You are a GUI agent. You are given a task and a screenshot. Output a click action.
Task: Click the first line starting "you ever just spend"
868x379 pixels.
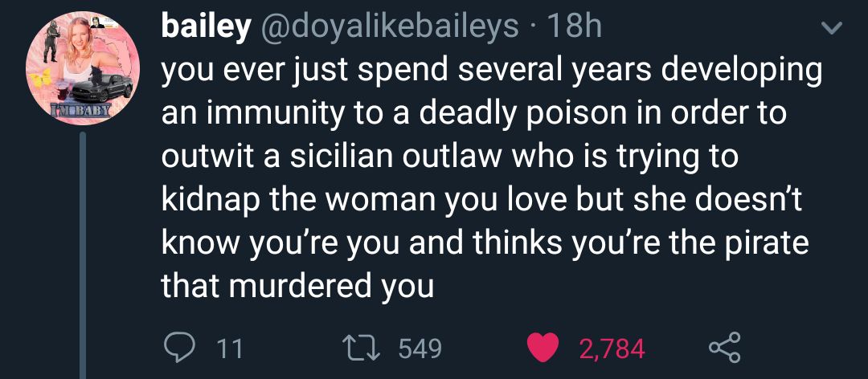pos(490,70)
